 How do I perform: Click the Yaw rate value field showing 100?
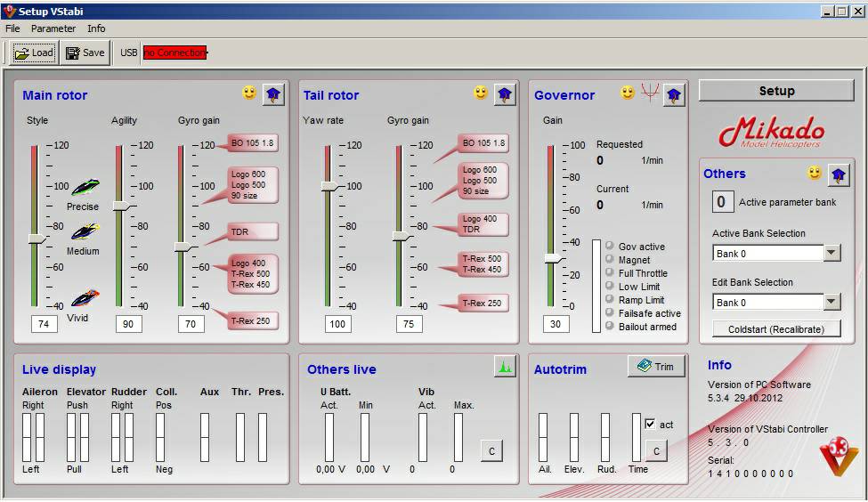337,324
